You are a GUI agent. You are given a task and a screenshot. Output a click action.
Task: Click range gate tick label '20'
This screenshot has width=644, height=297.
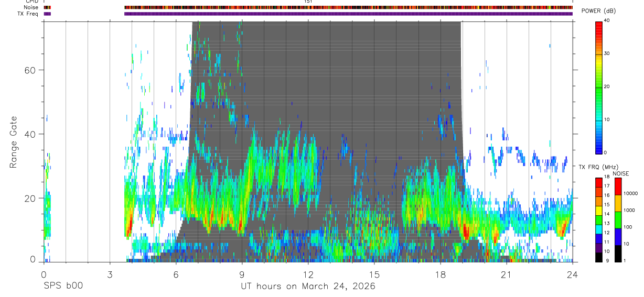tap(30, 198)
